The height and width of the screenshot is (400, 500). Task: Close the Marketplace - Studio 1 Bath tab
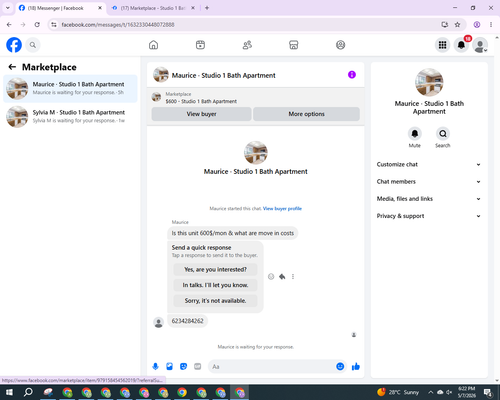pos(193,8)
